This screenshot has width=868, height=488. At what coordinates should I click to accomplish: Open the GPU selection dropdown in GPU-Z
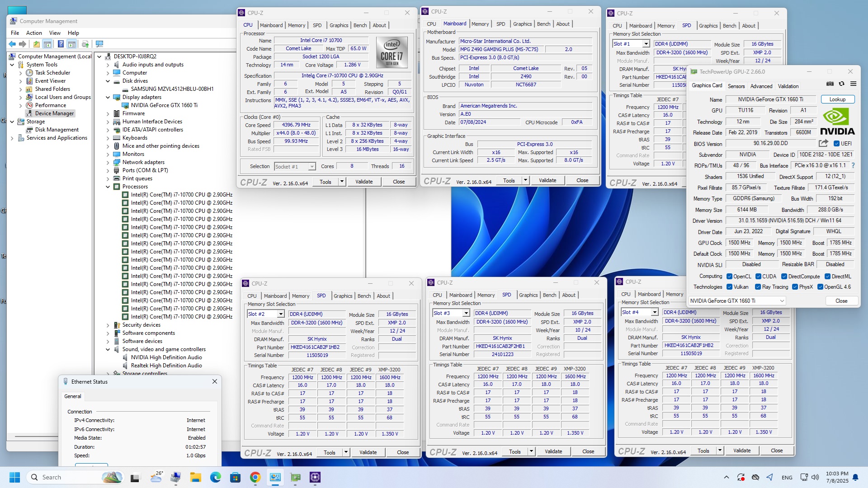(x=782, y=301)
